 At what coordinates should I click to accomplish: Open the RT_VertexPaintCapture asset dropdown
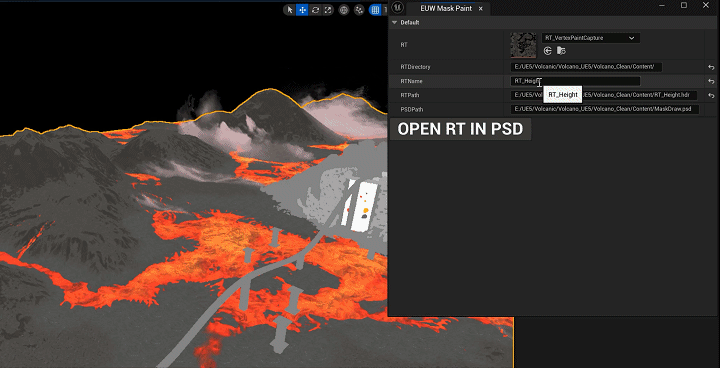click(x=590, y=38)
